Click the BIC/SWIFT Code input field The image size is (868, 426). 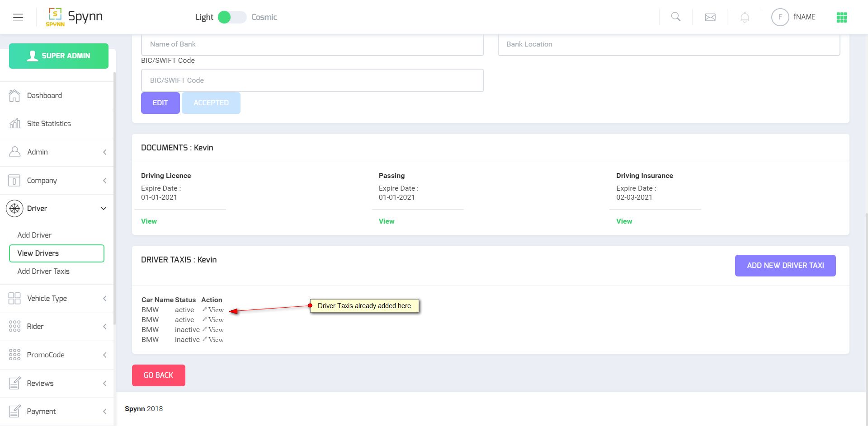pyautogui.click(x=312, y=80)
